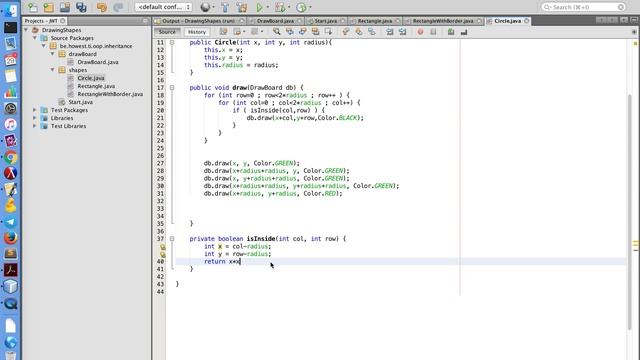
Task: Open iTunes from the Dock
Action: [11, 124]
